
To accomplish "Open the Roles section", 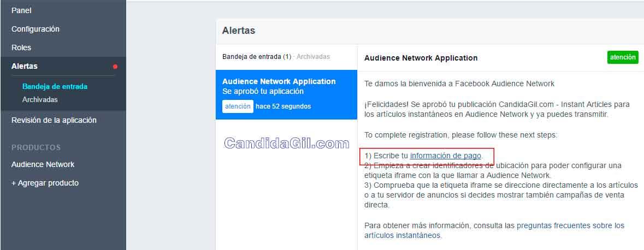I will coord(21,47).
